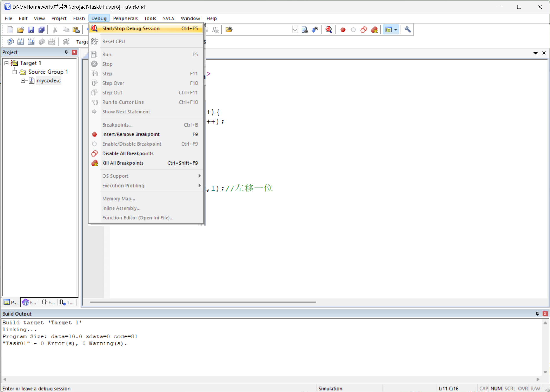The height and width of the screenshot is (392, 550).
Task: Switch to the Functions tab in Project panel
Action: click(x=48, y=302)
